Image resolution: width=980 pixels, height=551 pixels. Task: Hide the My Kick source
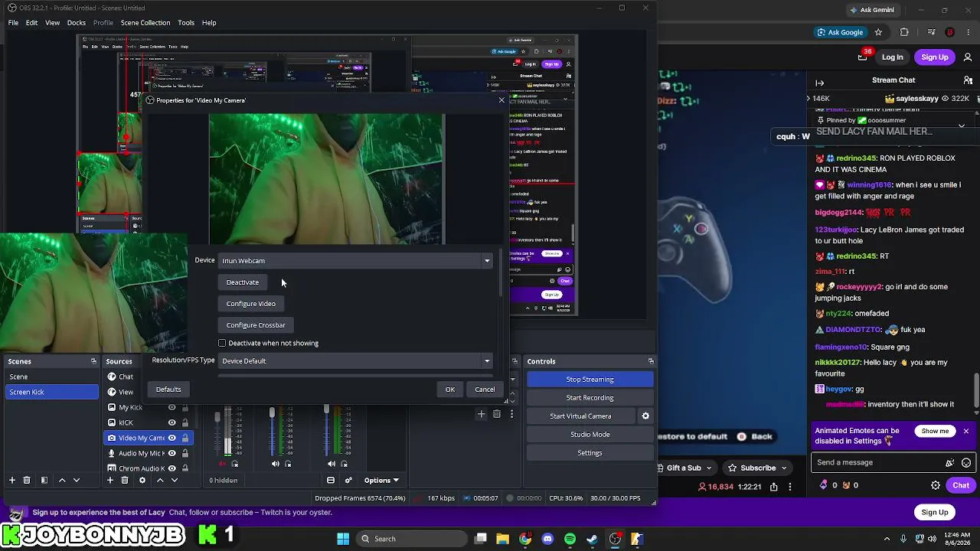pos(172,407)
